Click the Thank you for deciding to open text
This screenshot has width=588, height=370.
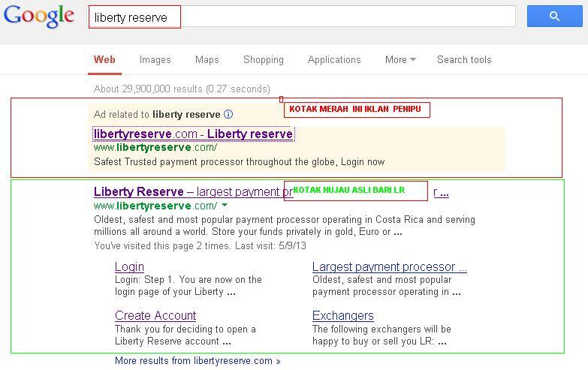pyautogui.click(x=185, y=335)
